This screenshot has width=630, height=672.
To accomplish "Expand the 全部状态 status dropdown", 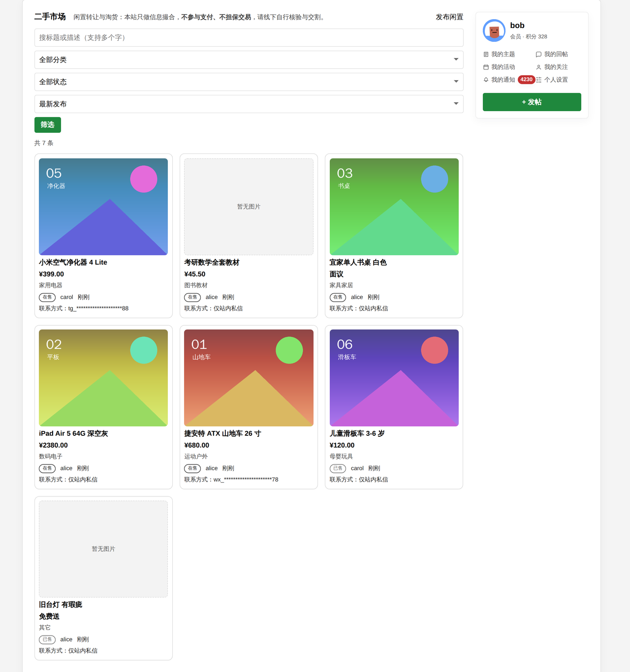I will point(249,82).
